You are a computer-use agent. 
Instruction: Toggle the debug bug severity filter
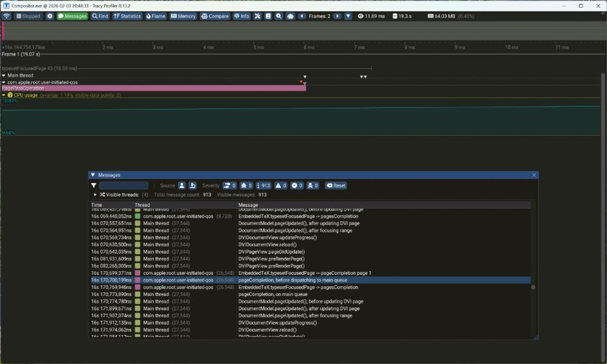[x=246, y=186]
